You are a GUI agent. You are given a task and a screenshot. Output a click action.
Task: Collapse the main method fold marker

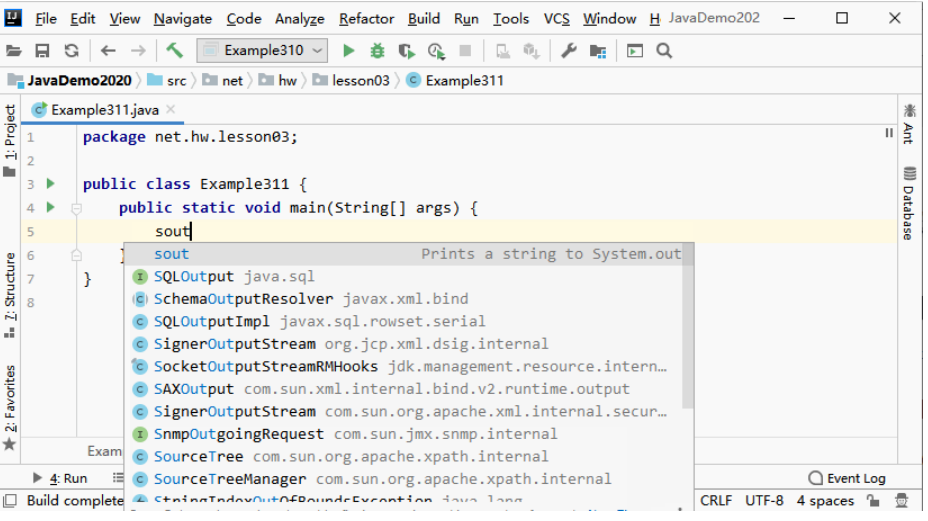pyautogui.click(x=76, y=208)
